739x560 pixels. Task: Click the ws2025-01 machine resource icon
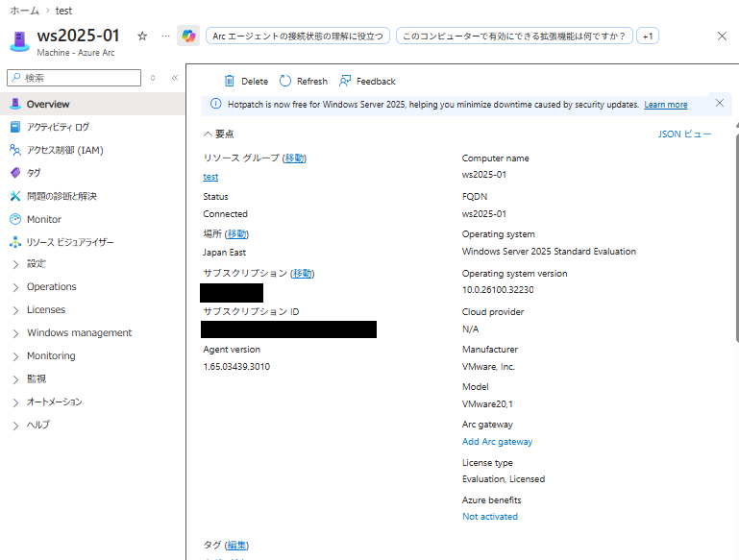(x=19, y=41)
